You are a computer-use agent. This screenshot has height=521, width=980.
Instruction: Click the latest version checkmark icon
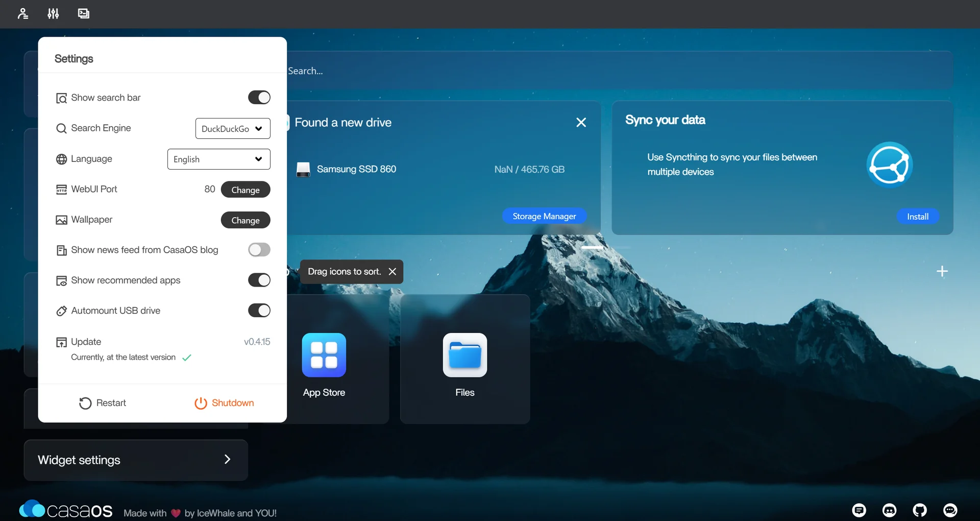point(187,358)
